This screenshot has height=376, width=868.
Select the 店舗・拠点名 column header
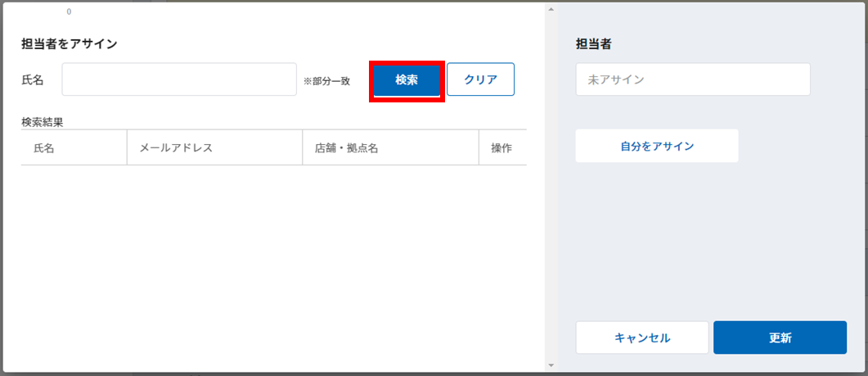point(347,148)
